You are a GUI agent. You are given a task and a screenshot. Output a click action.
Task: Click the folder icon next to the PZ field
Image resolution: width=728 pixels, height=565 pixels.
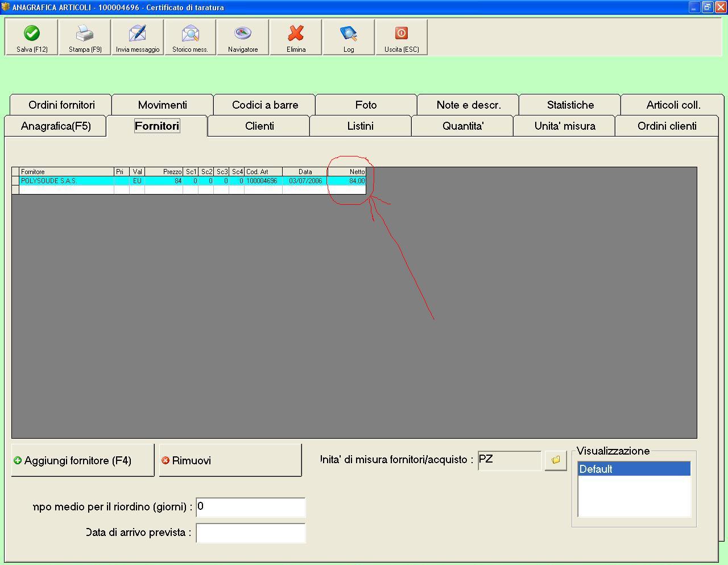pyautogui.click(x=556, y=460)
